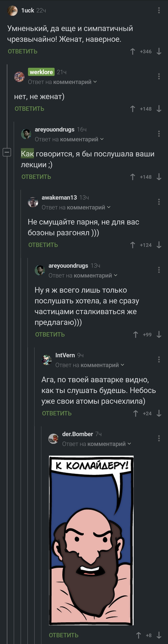
Task: Reply to 1uck's comment via ОТВЕТИТЬ
Action: coord(23,51)
